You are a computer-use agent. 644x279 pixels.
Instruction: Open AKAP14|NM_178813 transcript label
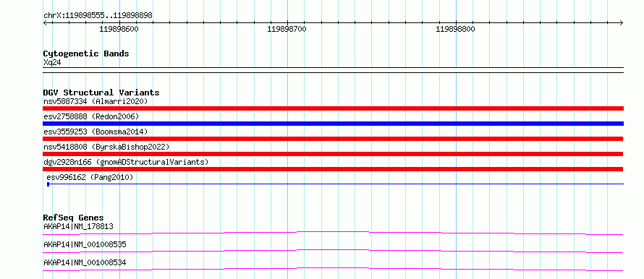[78, 226]
